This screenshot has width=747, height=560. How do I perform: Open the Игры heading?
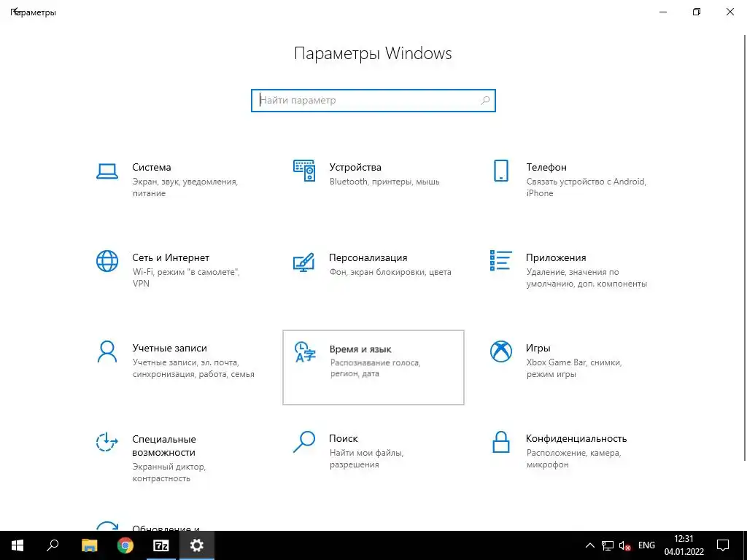point(538,349)
